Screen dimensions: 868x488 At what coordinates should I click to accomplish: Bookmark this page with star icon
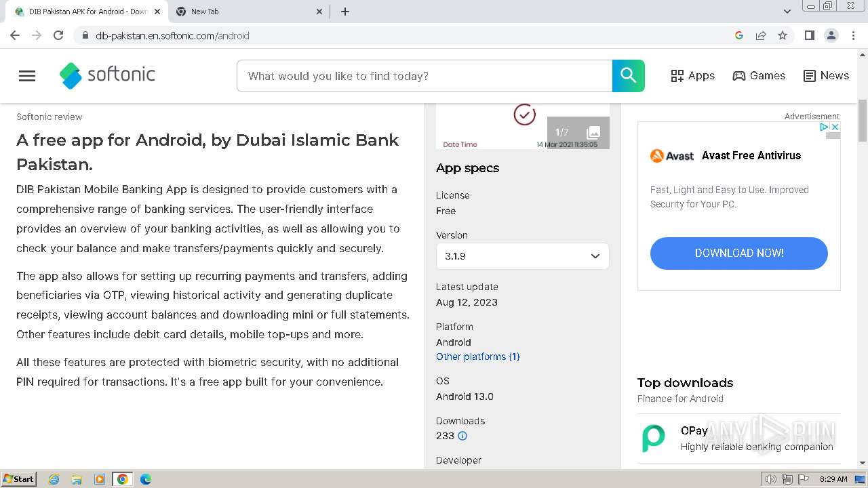click(783, 35)
